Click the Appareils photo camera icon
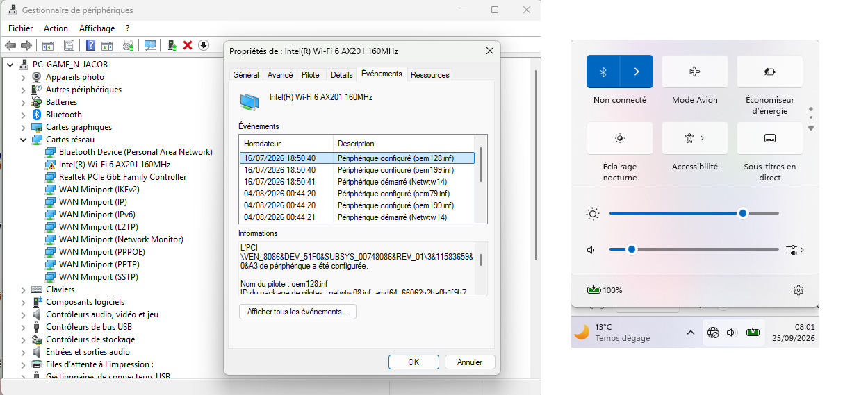Image resolution: width=868 pixels, height=395 pixels. click(37, 77)
